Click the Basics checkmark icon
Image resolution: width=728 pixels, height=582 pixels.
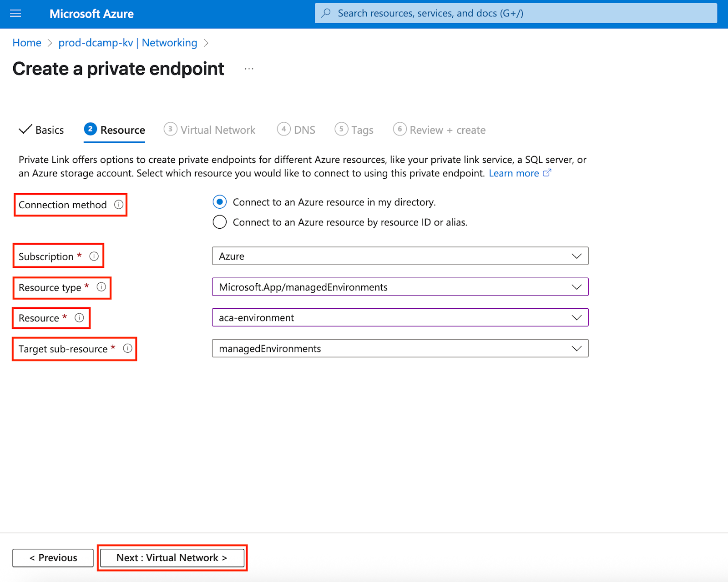coord(25,130)
